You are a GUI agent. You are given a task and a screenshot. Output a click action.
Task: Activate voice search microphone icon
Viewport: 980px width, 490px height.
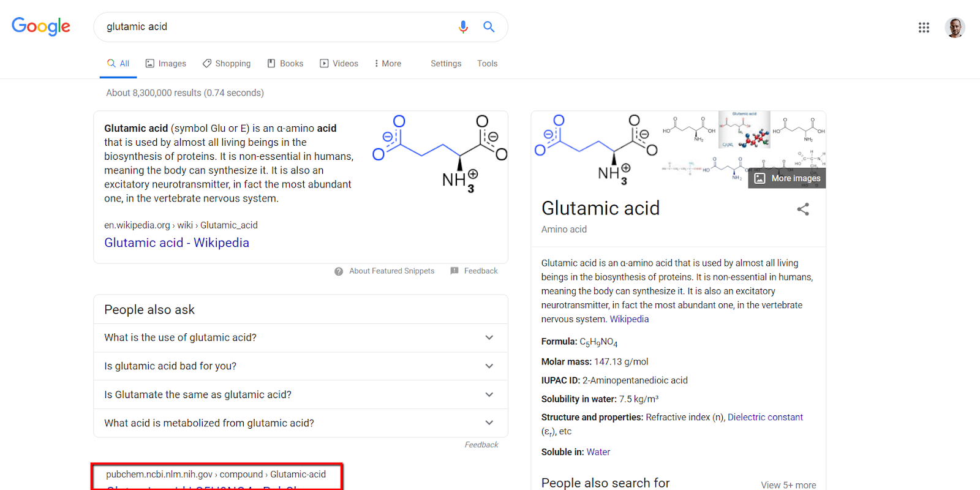(x=463, y=27)
